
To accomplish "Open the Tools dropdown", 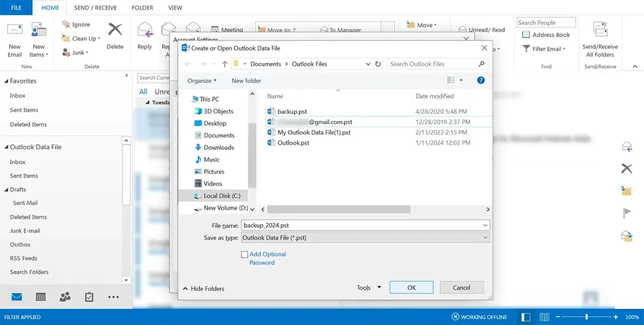I will tap(369, 287).
